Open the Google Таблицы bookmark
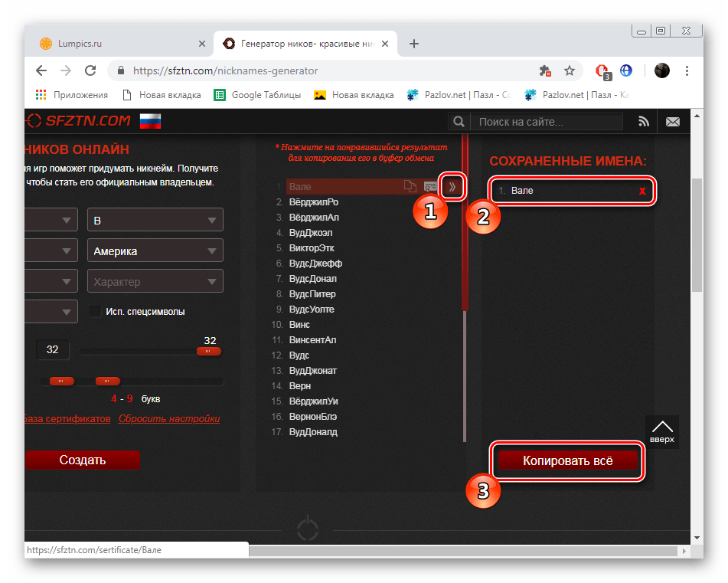The height and width of the screenshot is (583, 728). point(257,95)
